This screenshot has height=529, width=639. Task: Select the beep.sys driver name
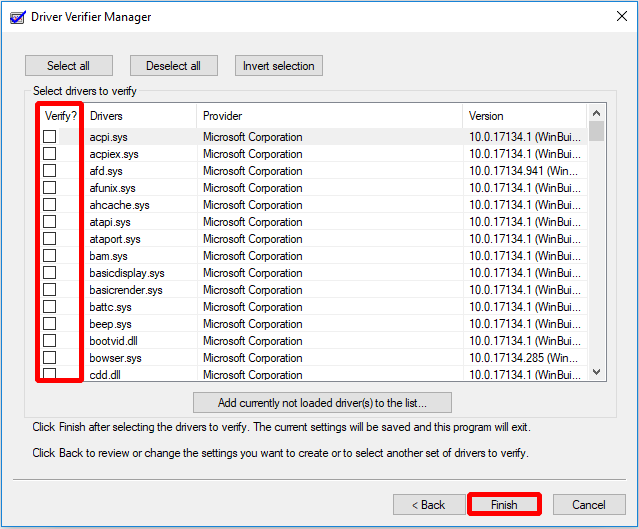point(110,324)
